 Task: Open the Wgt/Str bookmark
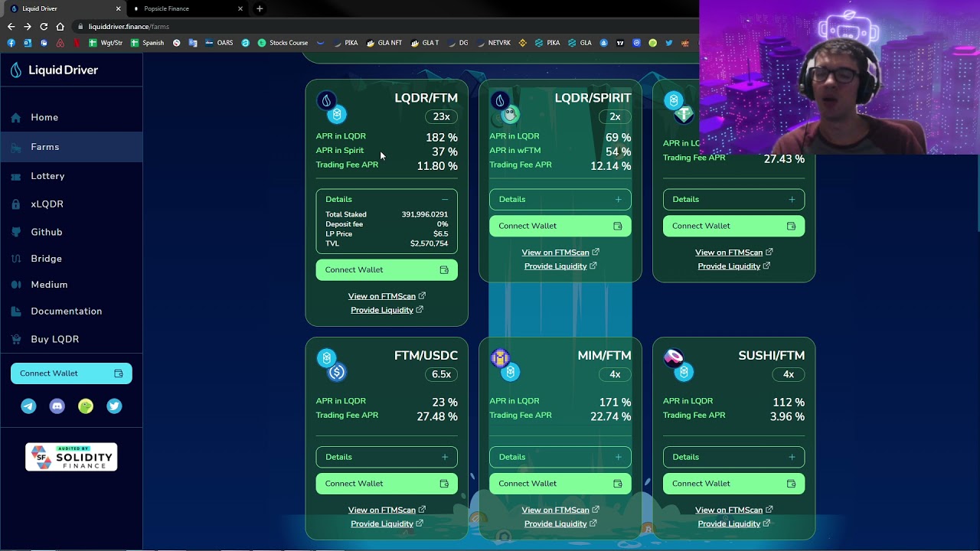click(x=106, y=43)
